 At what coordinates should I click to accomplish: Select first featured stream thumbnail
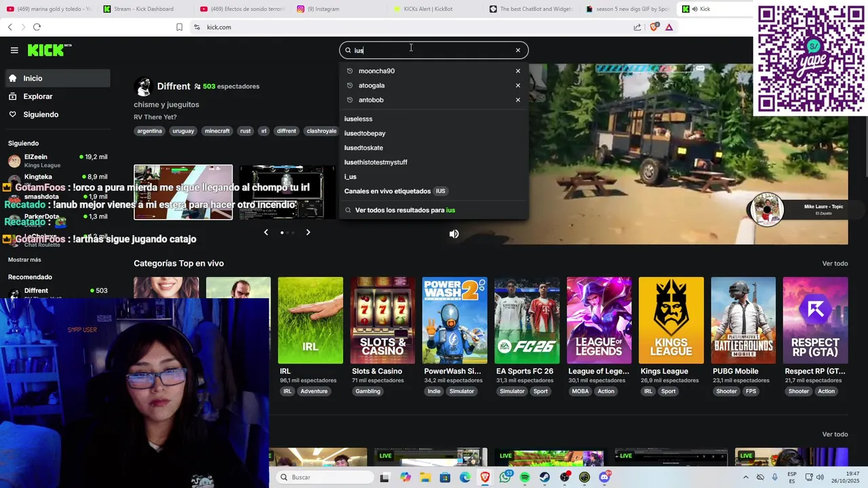point(183,192)
